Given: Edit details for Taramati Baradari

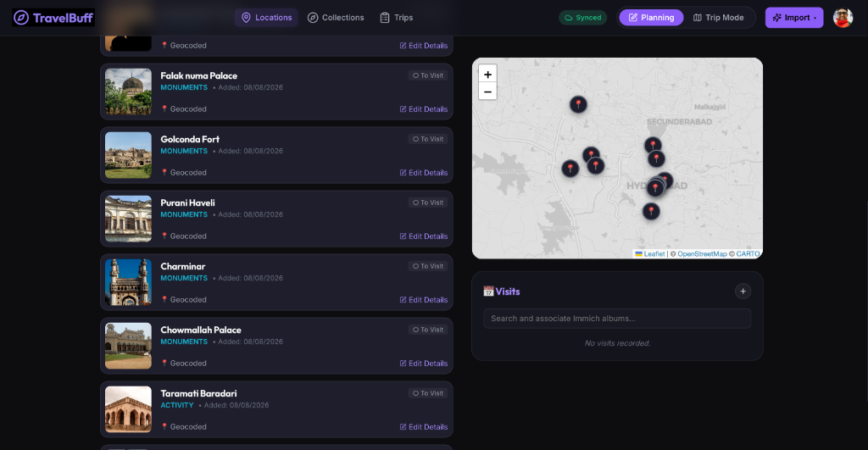Looking at the screenshot, I should [424, 427].
